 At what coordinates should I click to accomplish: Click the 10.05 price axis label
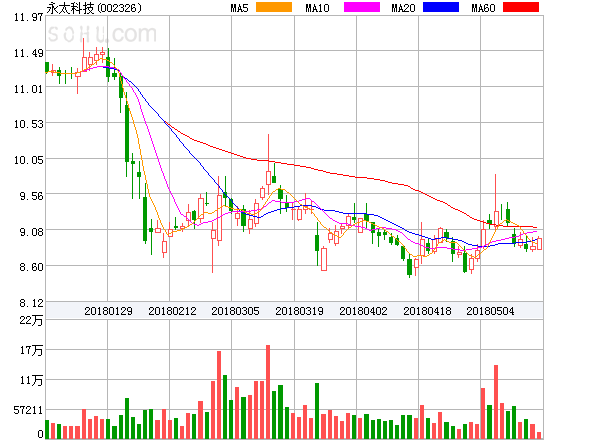click(x=29, y=160)
